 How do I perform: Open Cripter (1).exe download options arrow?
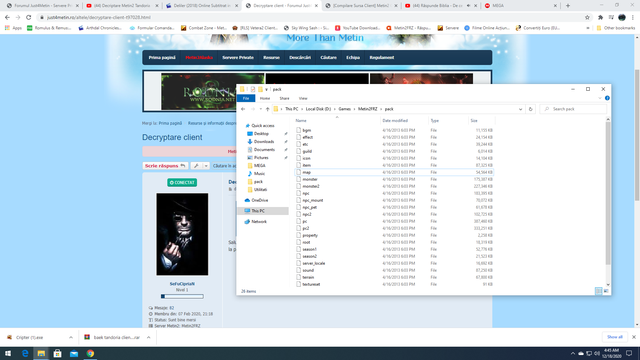[71, 337]
